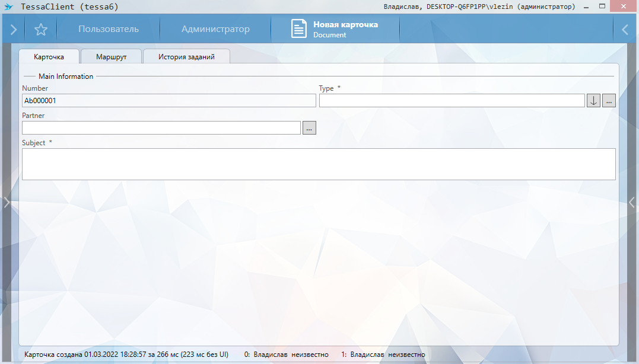Click inside the Subject text area

tap(318, 164)
